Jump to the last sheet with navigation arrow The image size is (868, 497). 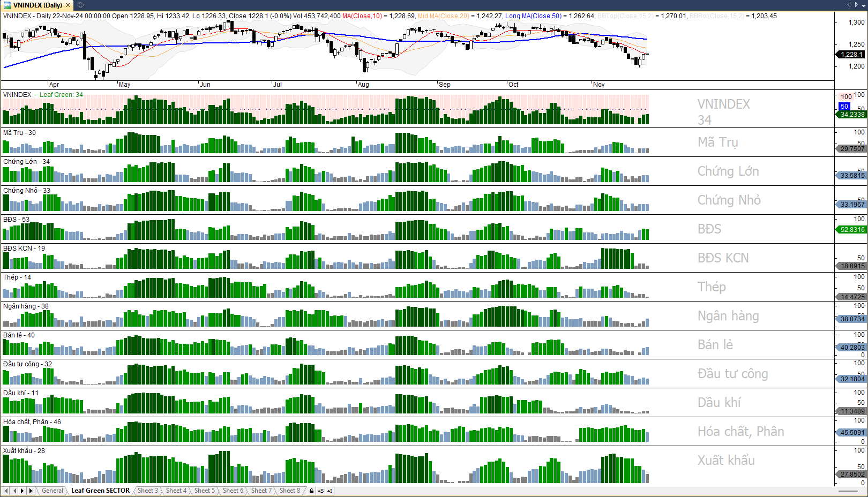click(x=31, y=491)
